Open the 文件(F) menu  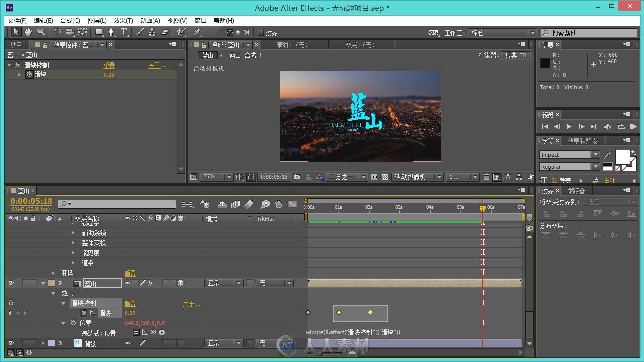(17, 21)
